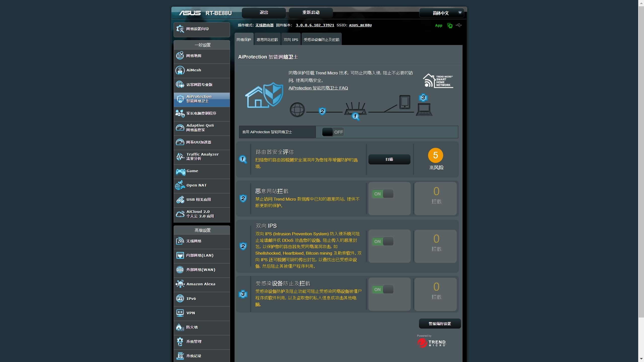Click the Trend Micro powered-by logo
Image resolution: width=644 pixels, height=362 pixels.
(431, 343)
